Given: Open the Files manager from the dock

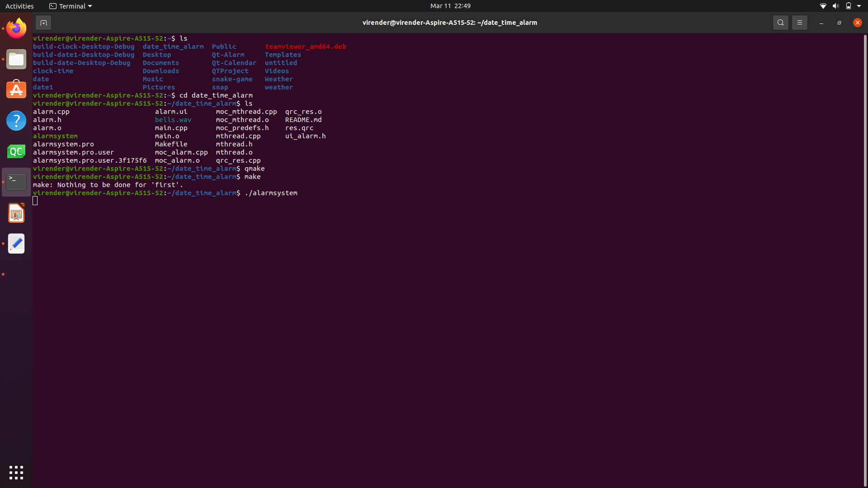Looking at the screenshot, I should click(x=16, y=59).
